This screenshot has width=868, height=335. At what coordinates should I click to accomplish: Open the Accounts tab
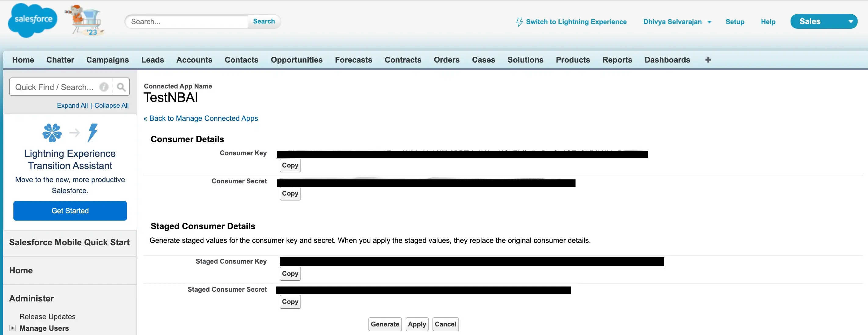point(194,60)
